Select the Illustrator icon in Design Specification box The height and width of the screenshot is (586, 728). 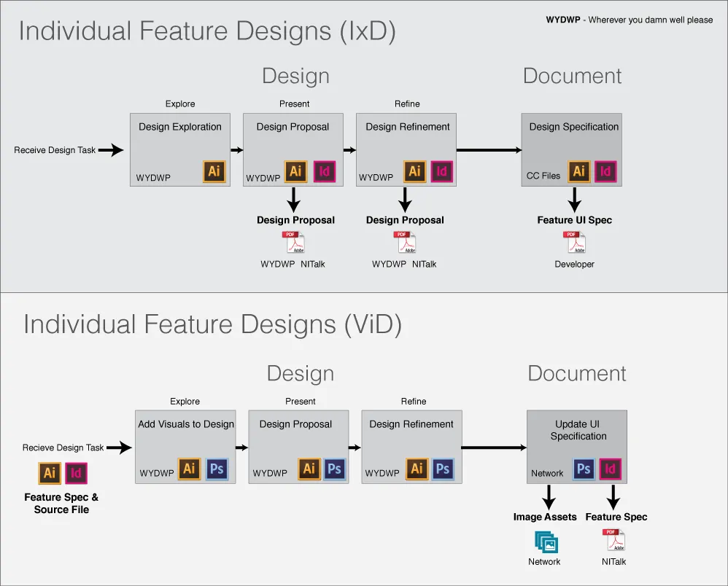[579, 171]
